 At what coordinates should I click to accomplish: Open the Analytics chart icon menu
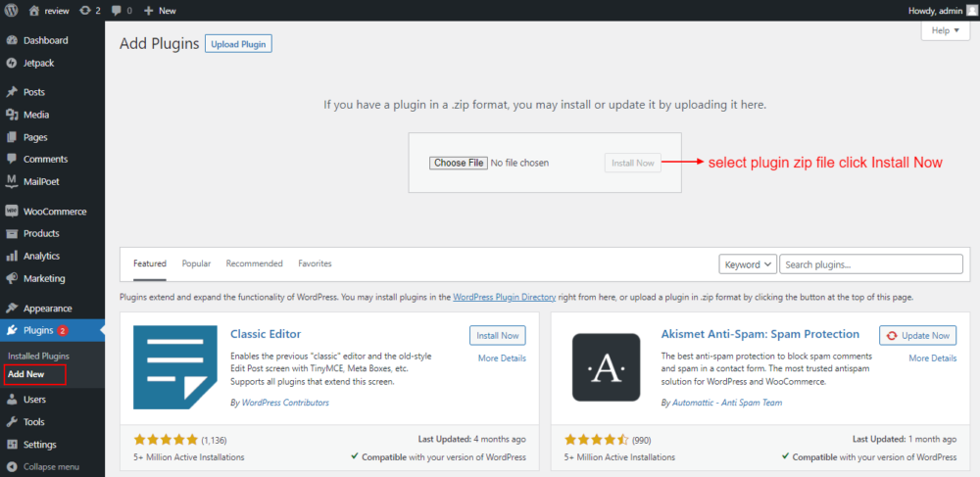tap(11, 256)
